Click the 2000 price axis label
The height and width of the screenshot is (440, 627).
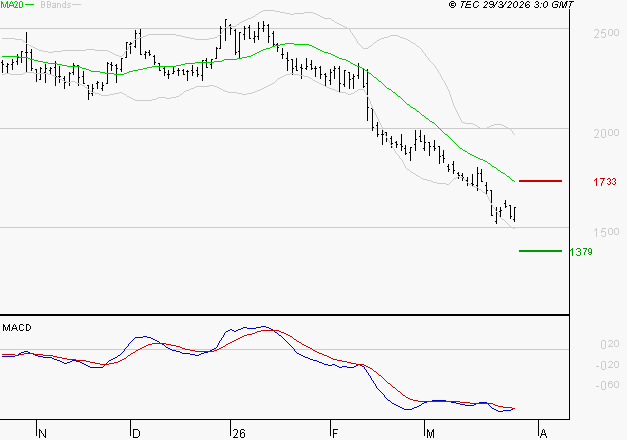pos(606,133)
